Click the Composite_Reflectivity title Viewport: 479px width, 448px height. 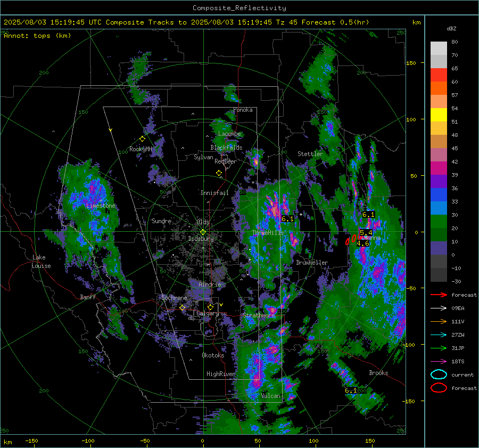pyautogui.click(x=239, y=8)
